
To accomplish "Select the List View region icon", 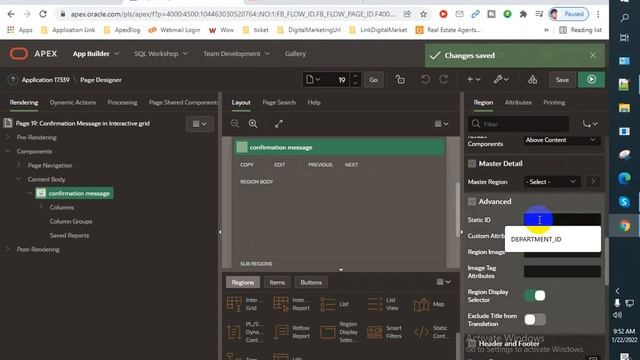I will click(375, 304).
